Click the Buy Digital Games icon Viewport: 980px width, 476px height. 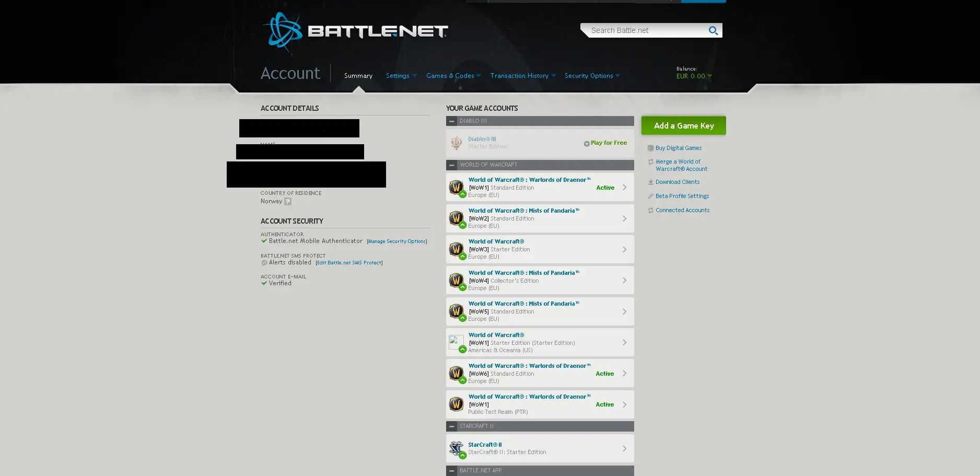click(x=651, y=148)
